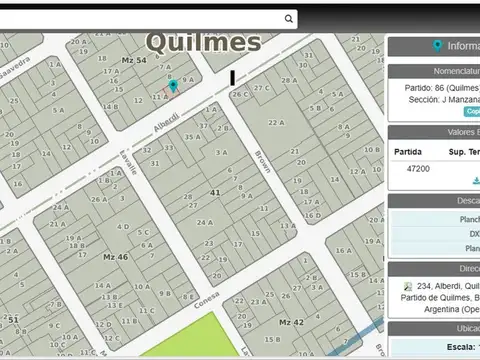The height and width of the screenshot is (360, 480).
Task: Select parcel 28 A on the map
Action: coord(289,80)
